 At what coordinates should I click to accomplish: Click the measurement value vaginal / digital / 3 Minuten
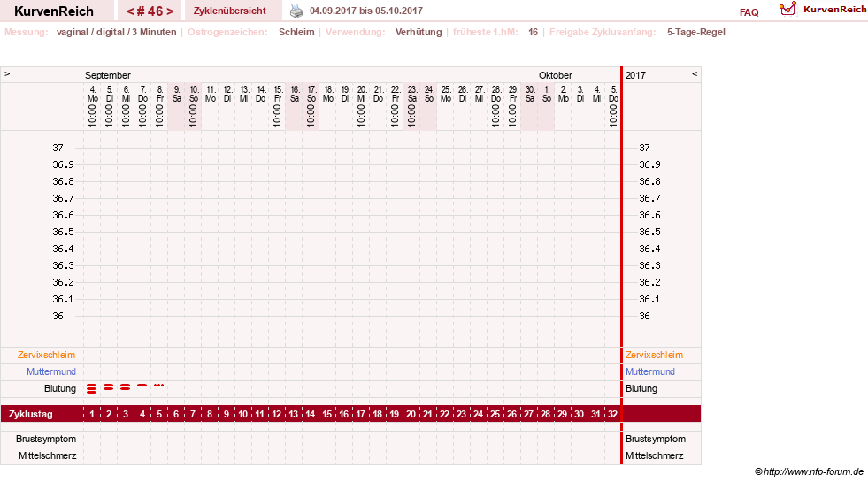tap(116, 32)
